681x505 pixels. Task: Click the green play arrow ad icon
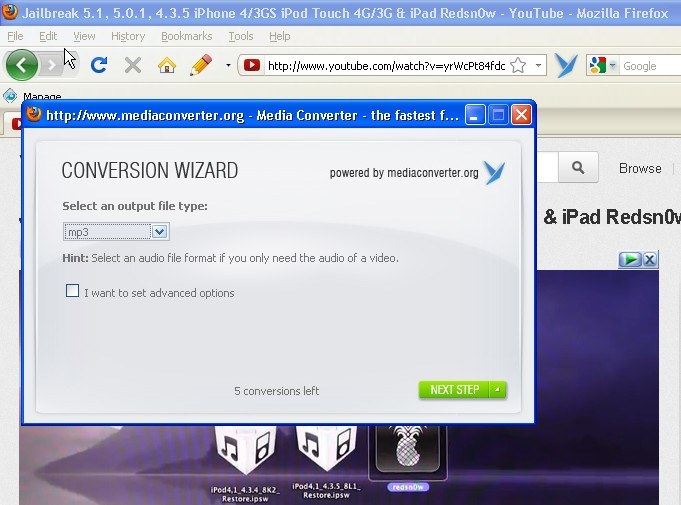click(x=630, y=260)
